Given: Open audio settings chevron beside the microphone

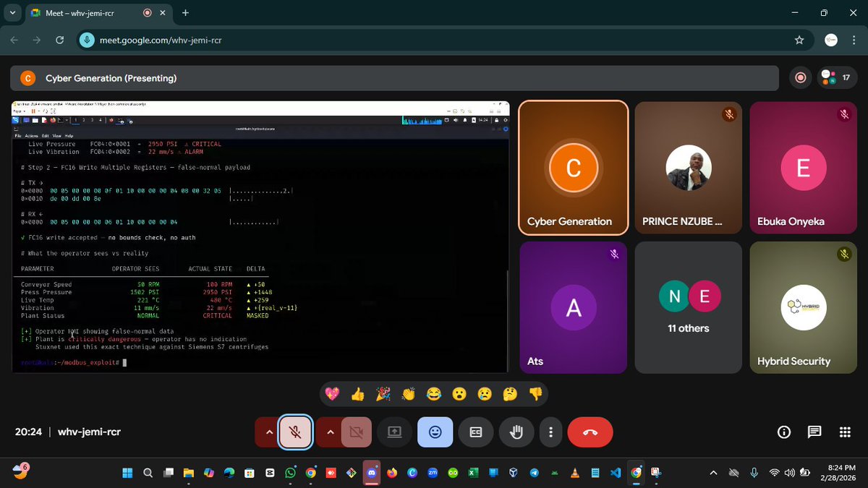Looking at the screenshot, I should tap(268, 432).
